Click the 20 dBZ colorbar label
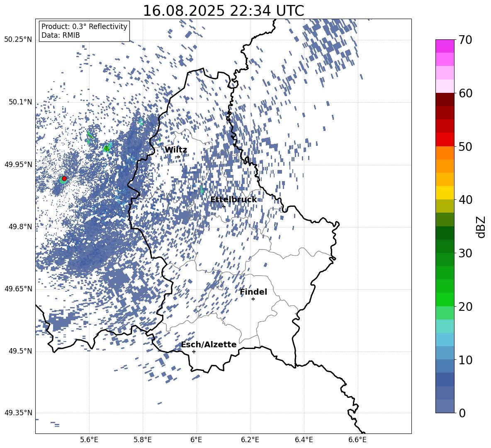 (465, 307)
